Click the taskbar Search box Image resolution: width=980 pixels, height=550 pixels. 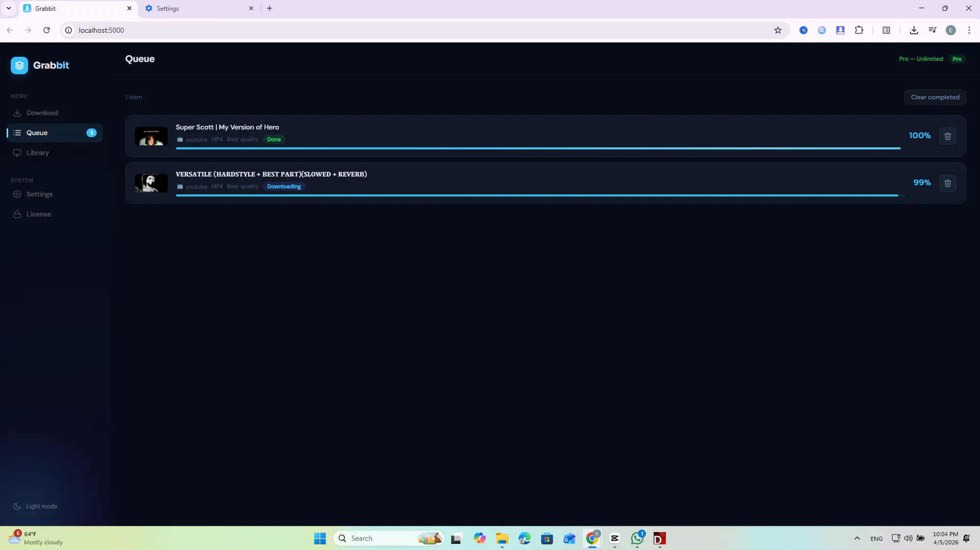tap(389, 539)
